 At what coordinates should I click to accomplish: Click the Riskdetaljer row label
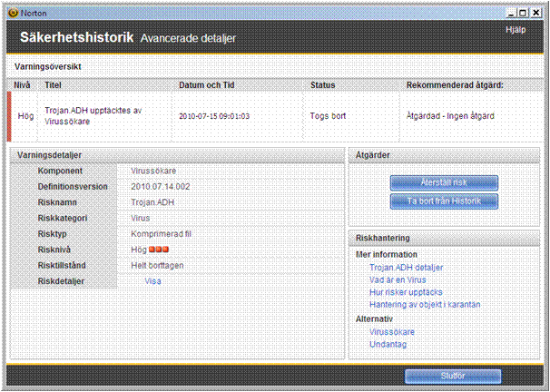[61, 281]
